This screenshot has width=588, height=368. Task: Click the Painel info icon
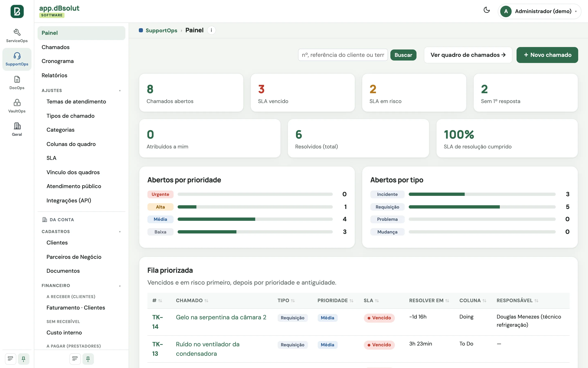(x=211, y=30)
